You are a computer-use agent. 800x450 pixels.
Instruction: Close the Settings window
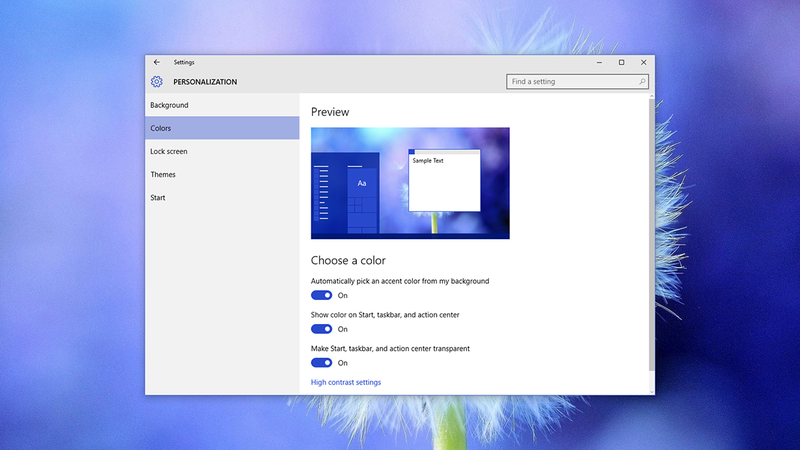(x=643, y=62)
